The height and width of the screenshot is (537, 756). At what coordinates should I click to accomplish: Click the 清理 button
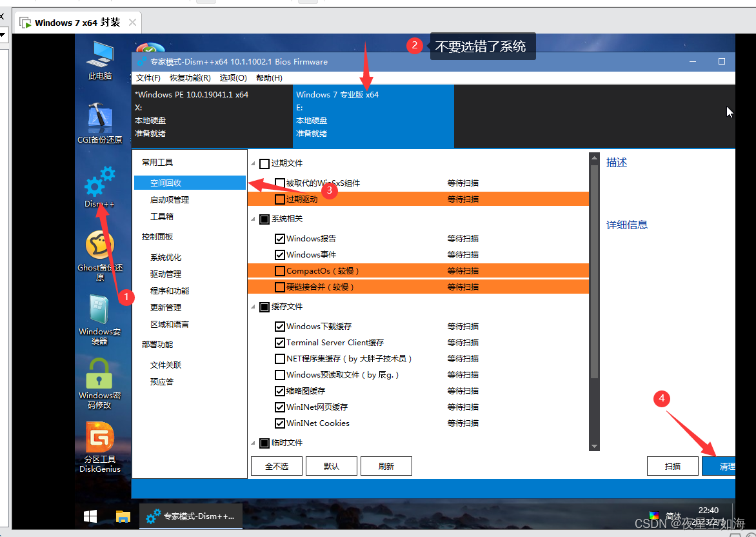pos(719,466)
